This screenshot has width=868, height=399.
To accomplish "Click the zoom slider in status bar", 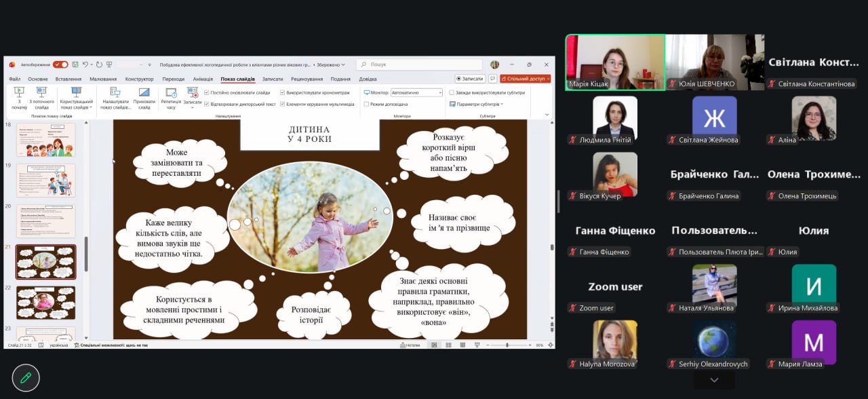I will coord(507,345).
